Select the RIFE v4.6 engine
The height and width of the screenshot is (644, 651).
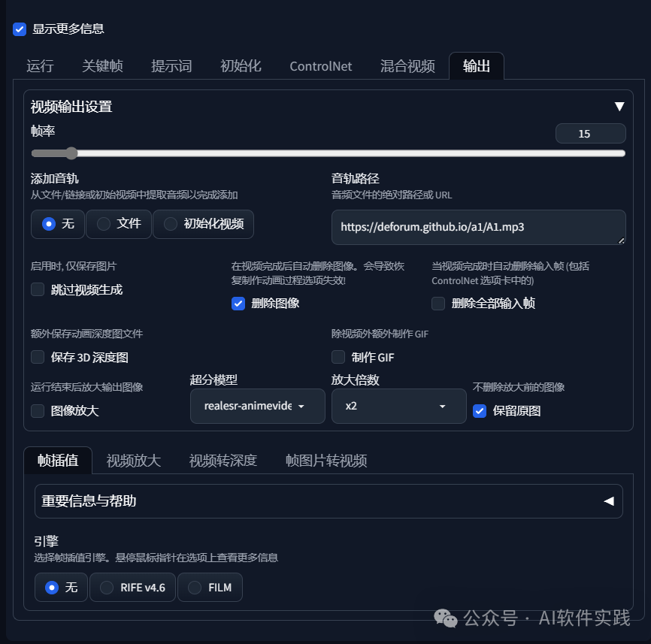pyautogui.click(x=132, y=587)
